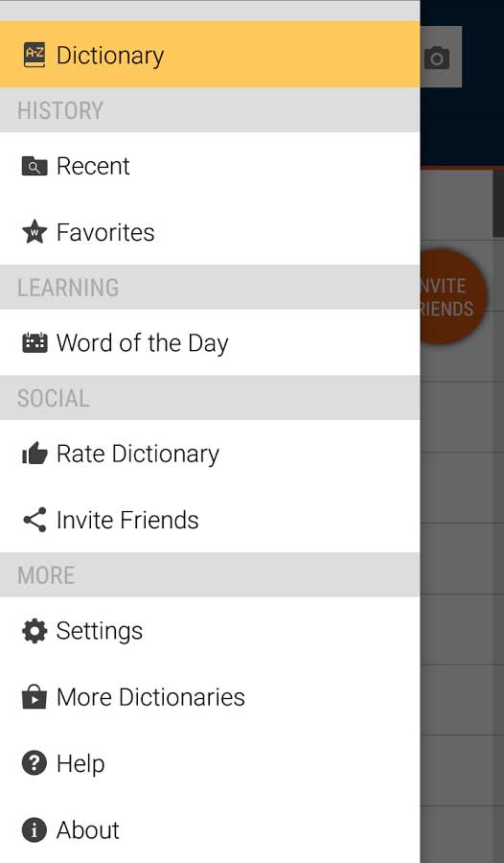Viewport: 504px width, 863px height.
Task: Click the Help question mark icon
Action: [34, 763]
